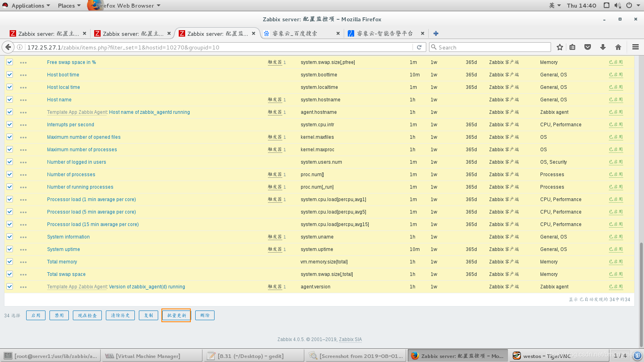This screenshot has width=644, height=362.
Task: Open the Places menu
Action: (x=69, y=5)
